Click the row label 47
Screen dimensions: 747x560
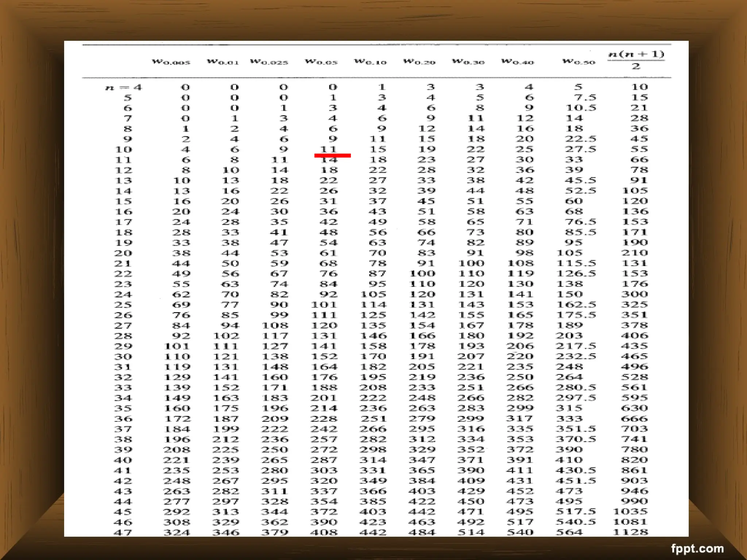click(123, 532)
